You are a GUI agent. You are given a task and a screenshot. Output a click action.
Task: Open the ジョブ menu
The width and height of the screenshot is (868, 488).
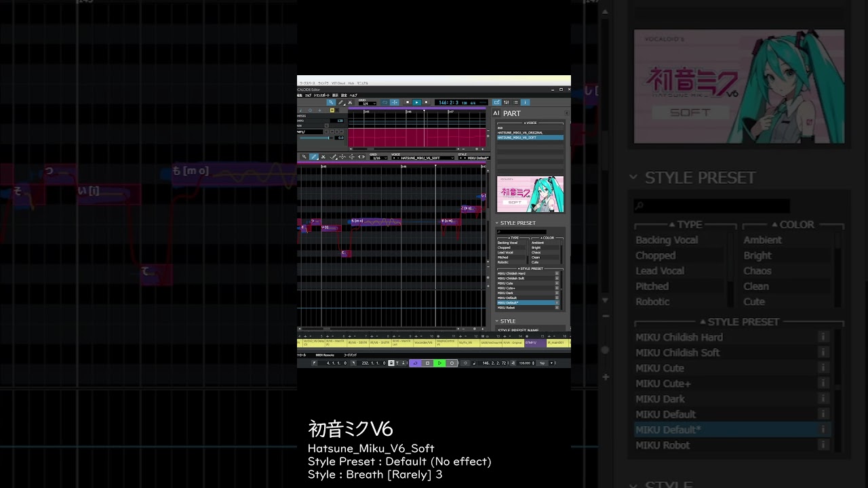coord(308,96)
